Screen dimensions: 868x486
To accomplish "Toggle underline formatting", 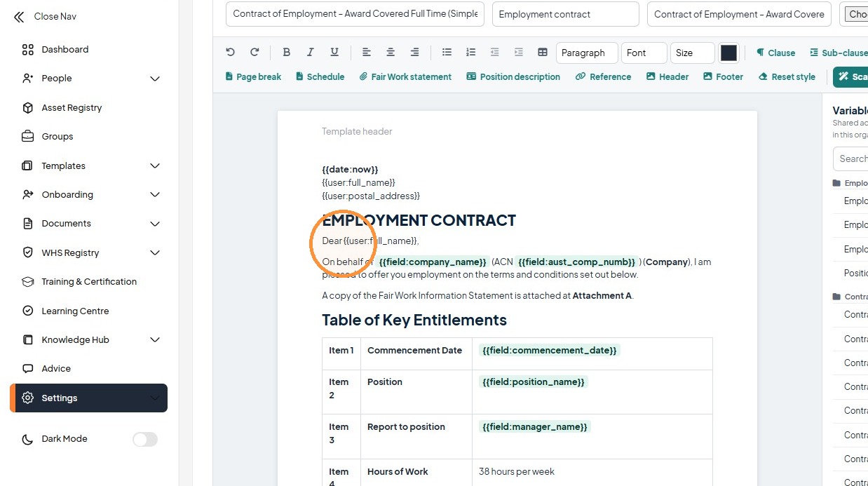I will (334, 53).
